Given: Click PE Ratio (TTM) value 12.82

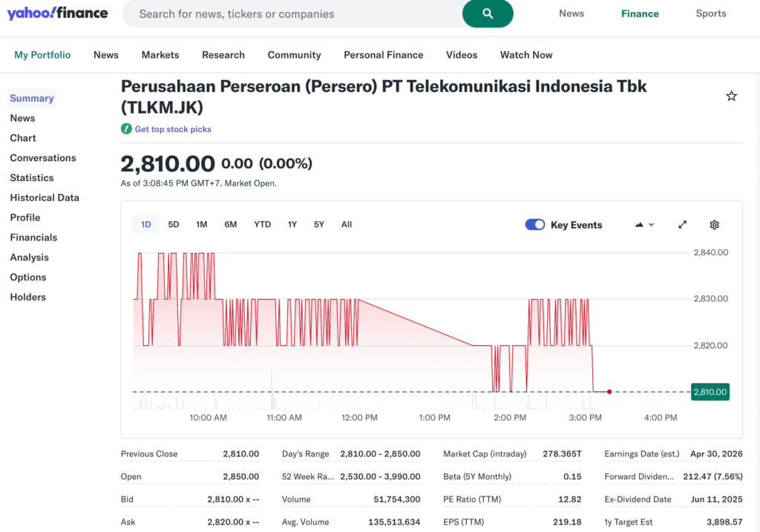Looking at the screenshot, I should 569,499.
